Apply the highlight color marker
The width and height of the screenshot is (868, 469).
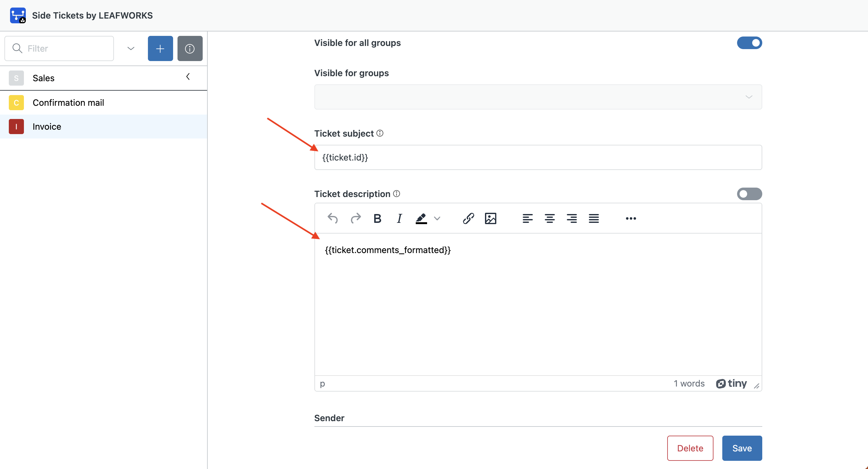[x=421, y=218]
